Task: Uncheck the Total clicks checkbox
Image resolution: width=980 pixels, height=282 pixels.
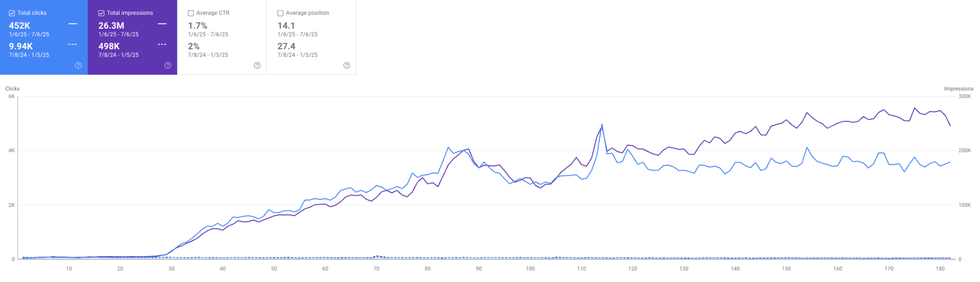Action: 12,13
